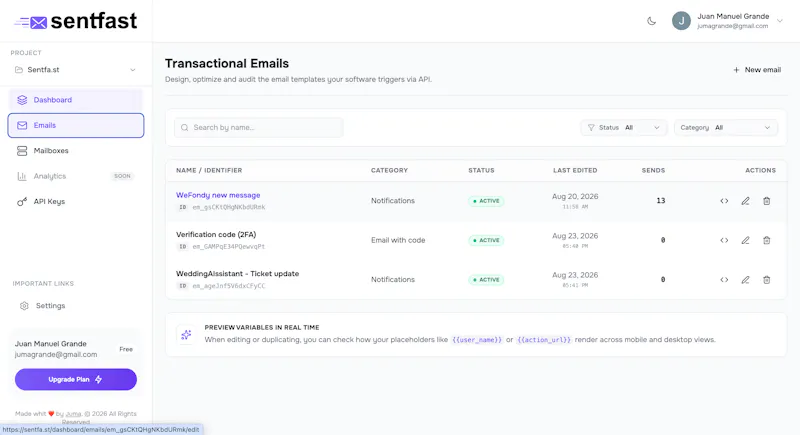This screenshot has height=435, width=800.
Task: Delete the Verification code (2FA) email
Action: point(766,240)
